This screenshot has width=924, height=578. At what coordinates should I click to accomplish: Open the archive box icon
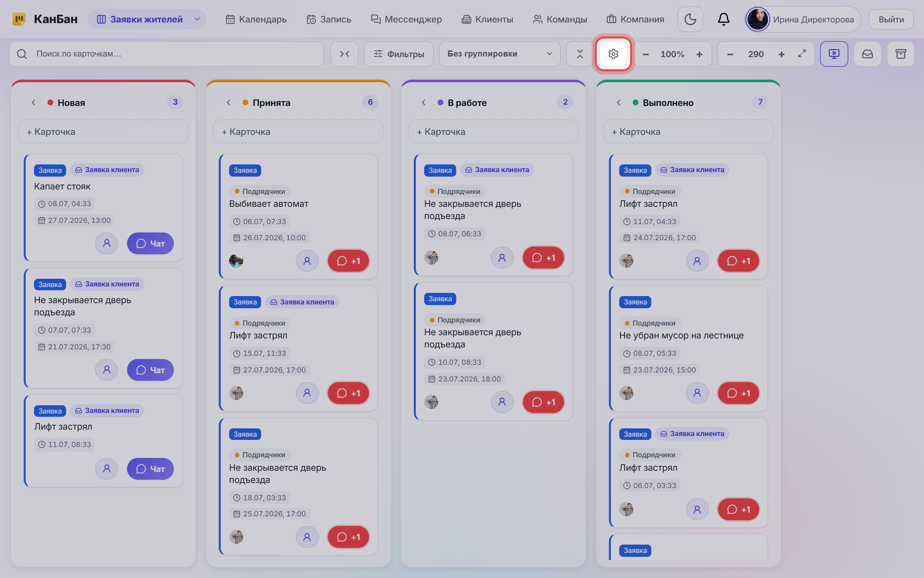click(x=901, y=54)
